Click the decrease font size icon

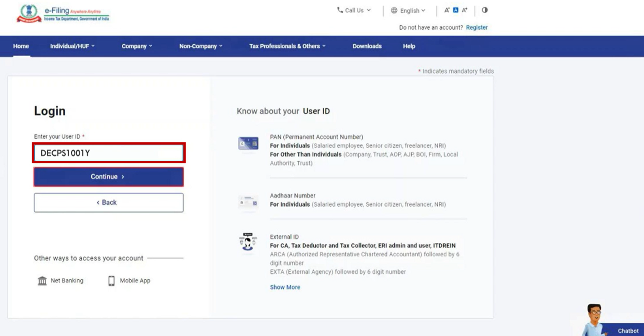(x=447, y=10)
